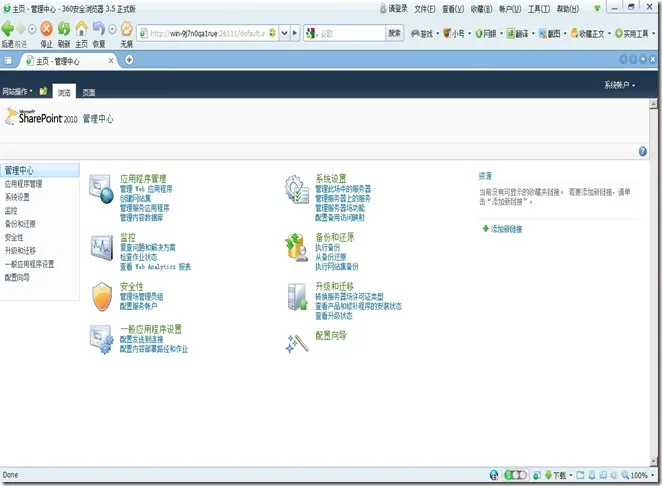Click the 添加新链接 link
662x486 pixels.
506,229
